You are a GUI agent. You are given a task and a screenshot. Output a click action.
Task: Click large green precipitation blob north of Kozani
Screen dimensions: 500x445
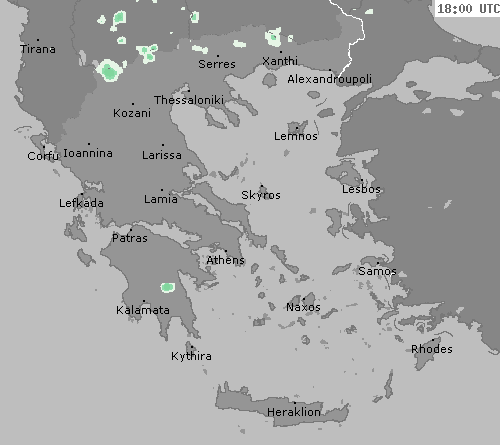109,70
